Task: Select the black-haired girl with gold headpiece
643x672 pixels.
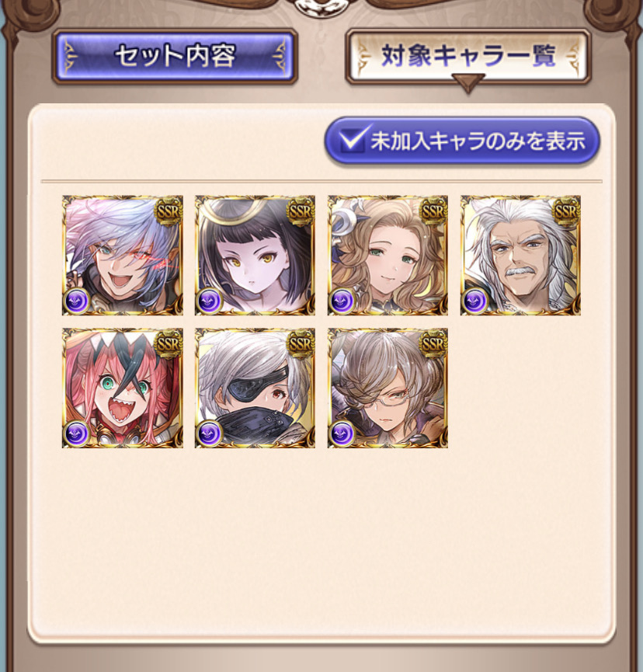Action: tap(255, 256)
